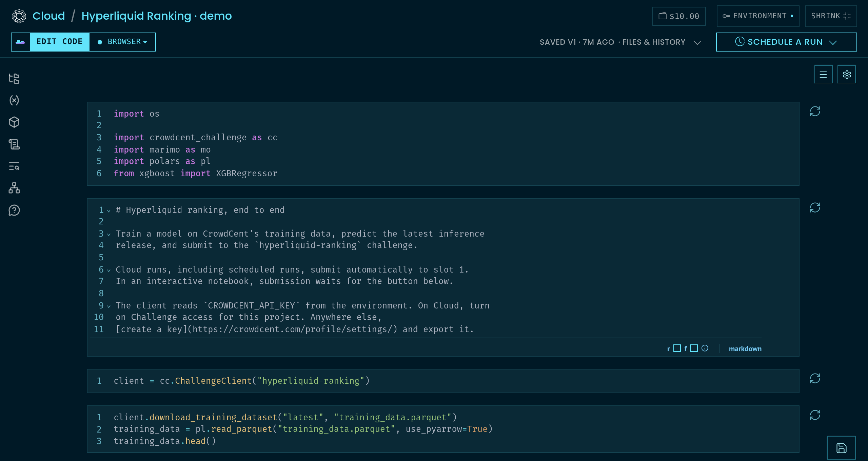
Task: Toggle the 'r' checkbox in markdown cell
Action: [x=677, y=348]
